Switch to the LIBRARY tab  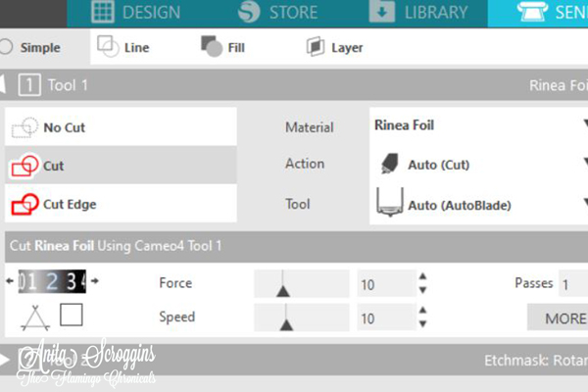pos(418,12)
